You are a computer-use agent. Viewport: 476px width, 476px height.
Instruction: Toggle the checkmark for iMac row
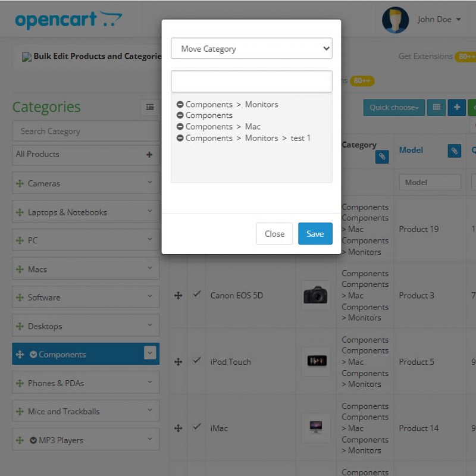click(197, 427)
